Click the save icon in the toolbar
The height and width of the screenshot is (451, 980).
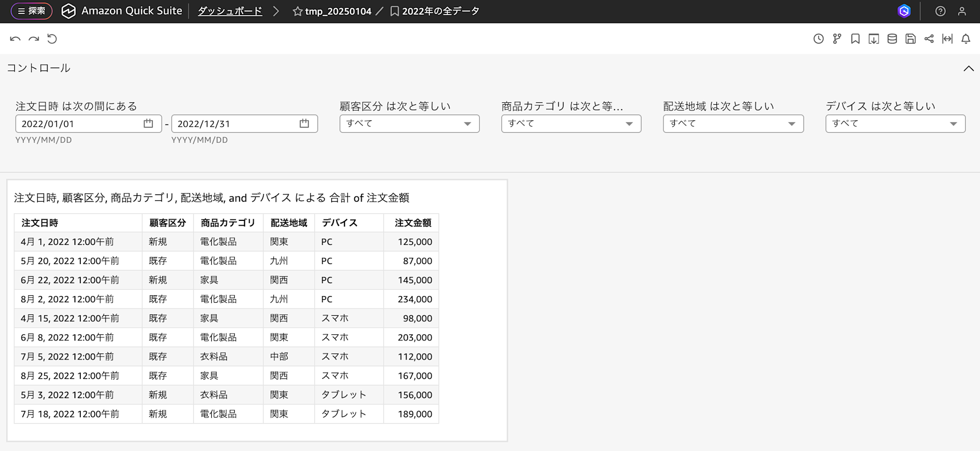coord(910,39)
